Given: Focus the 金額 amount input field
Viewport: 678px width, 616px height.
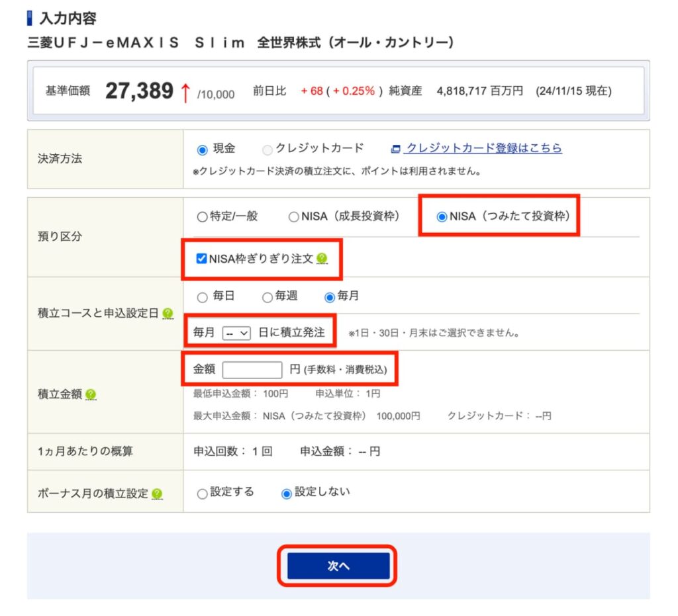Looking at the screenshot, I should pos(252,370).
